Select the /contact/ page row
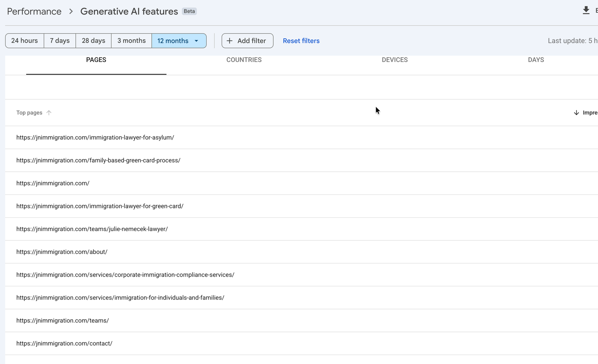598x364 pixels. click(302, 343)
